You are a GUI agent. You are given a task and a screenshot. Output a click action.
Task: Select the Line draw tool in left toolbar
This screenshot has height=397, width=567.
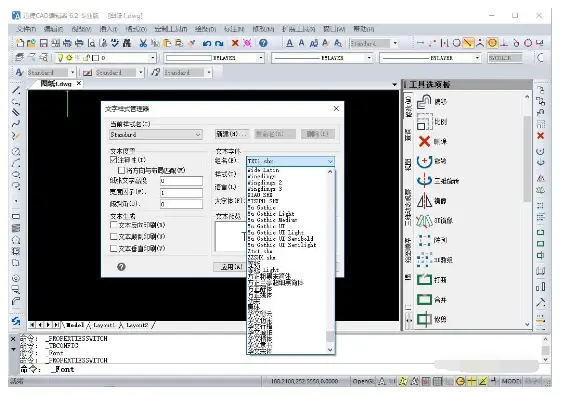pos(16,90)
